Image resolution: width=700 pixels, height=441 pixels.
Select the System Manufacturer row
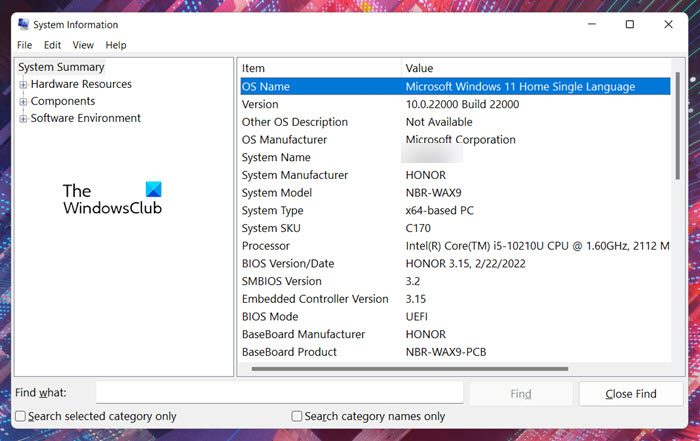(x=455, y=175)
